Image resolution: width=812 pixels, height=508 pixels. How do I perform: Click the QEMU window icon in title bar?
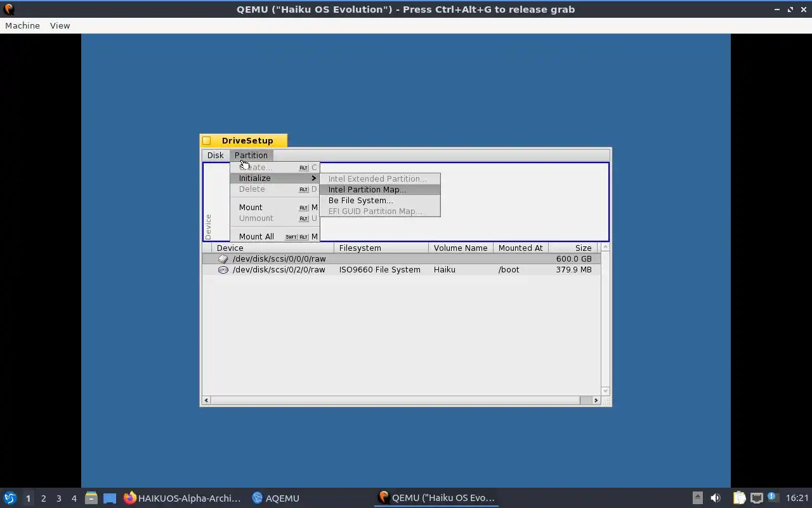point(8,10)
